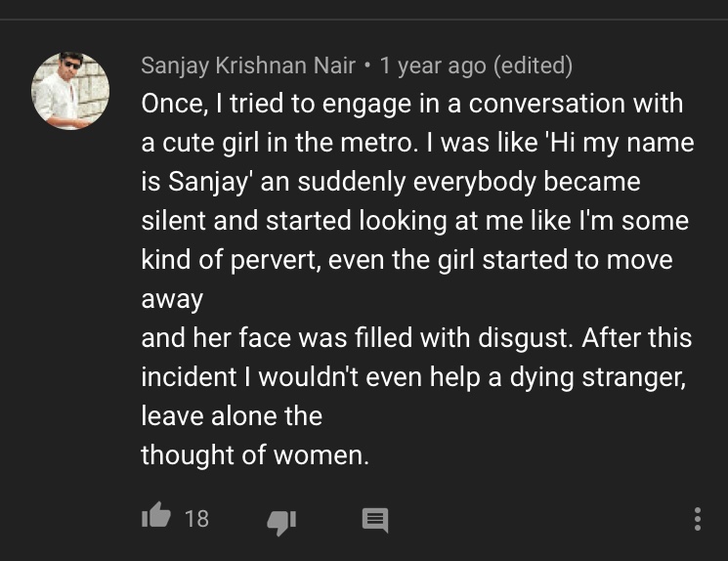Tap the line starting 'and her face'
This screenshot has width=728, height=561.
tap(416, 337)
